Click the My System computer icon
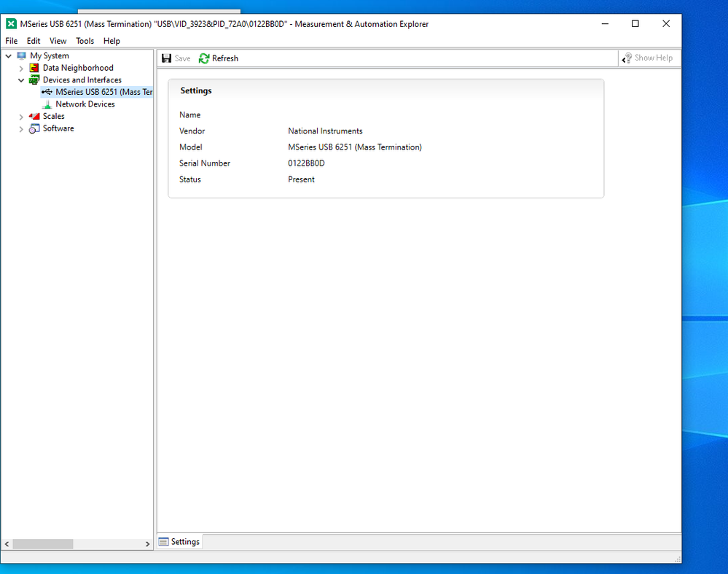This screenshot has height=574, width=728. pos(21,55)
